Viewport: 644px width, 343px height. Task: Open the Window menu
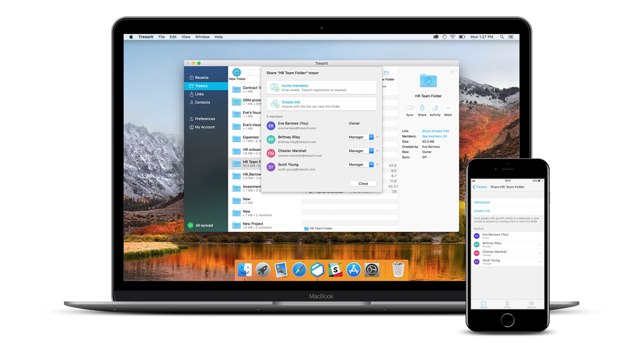tap(202, 37)
